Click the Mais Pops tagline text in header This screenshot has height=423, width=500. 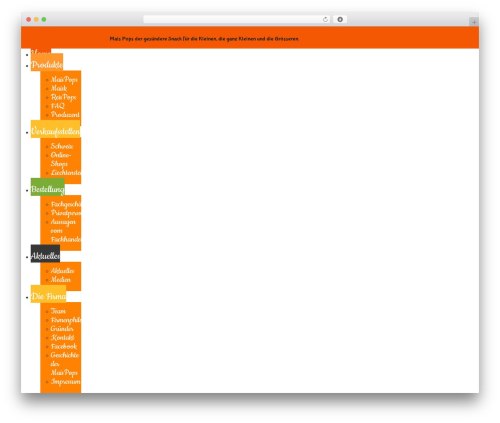point(204,39)
